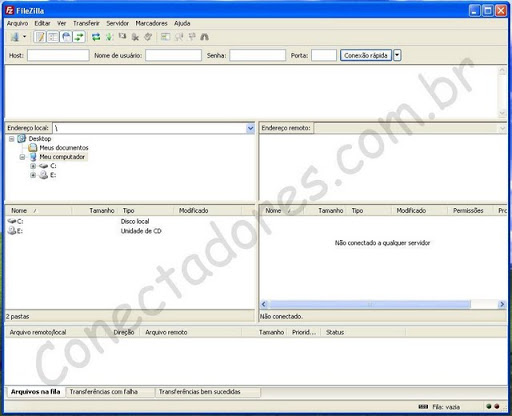Viewport: 512px width, 416px height.
Task: Click the Porta port field
Action: click(324, 55)
